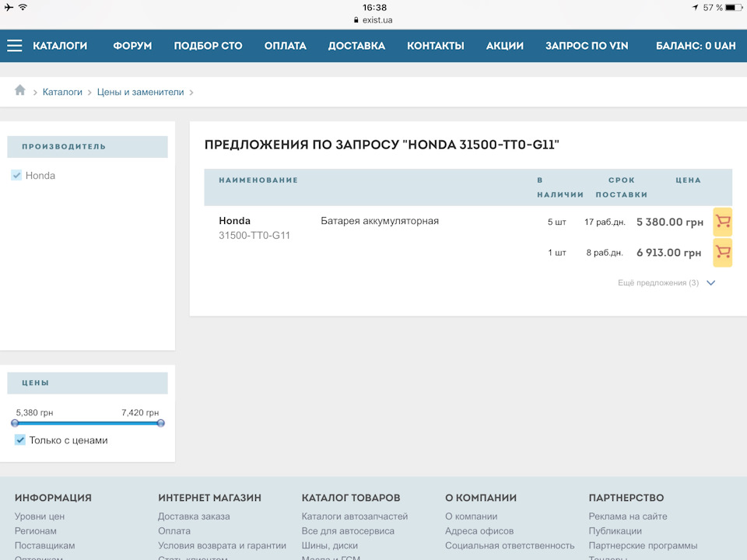Add the 5 380.00 грн offer to cart
The width and height of the screenshot is (747, 560).
pos(722,222)
